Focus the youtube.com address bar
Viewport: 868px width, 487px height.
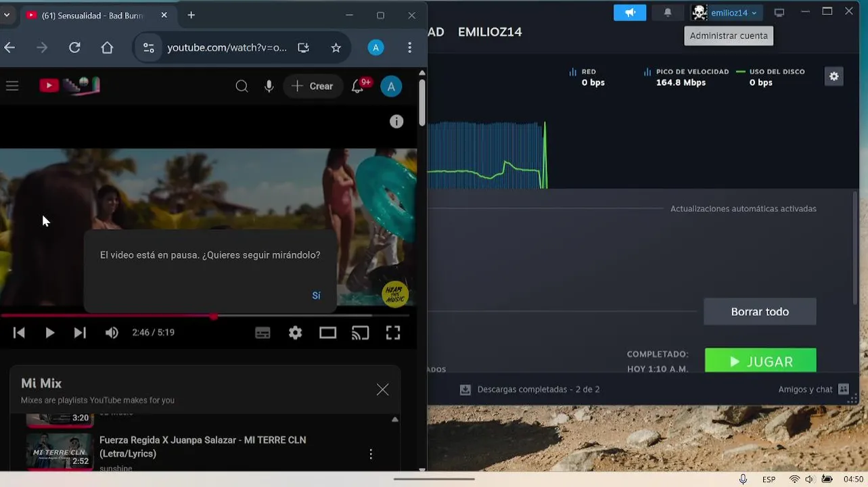227,47
